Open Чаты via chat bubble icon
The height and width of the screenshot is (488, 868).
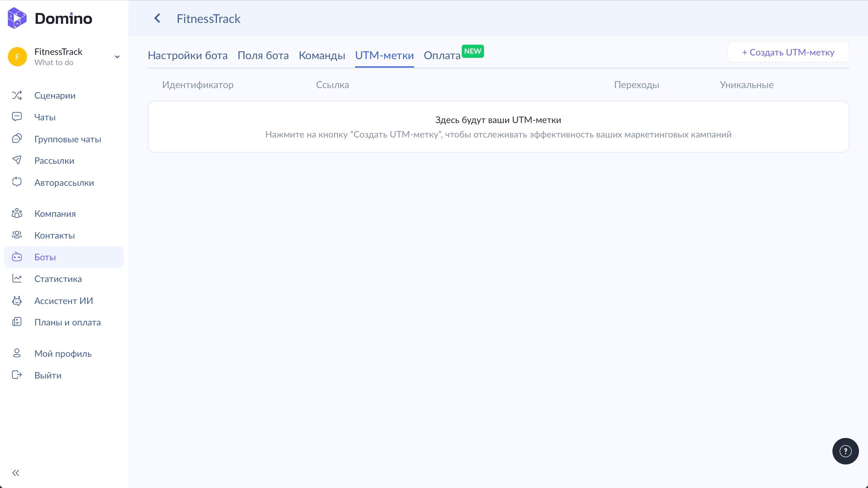pos(17,117)
